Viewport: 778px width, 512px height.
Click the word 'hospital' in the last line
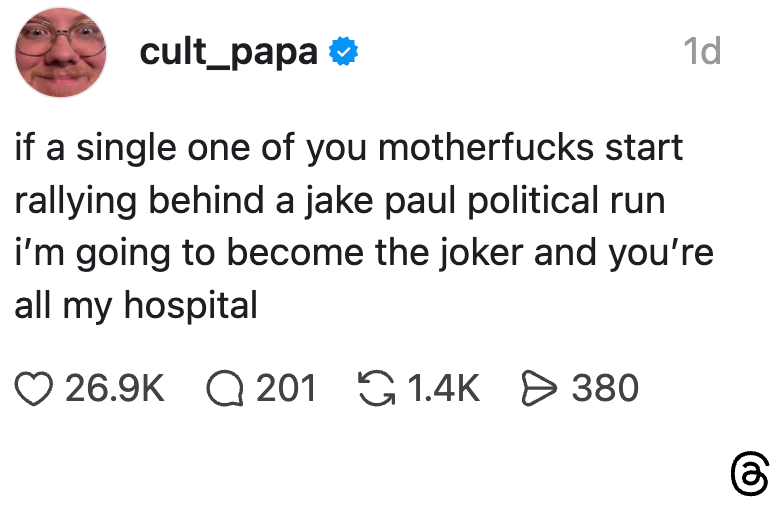coord(190,306)
